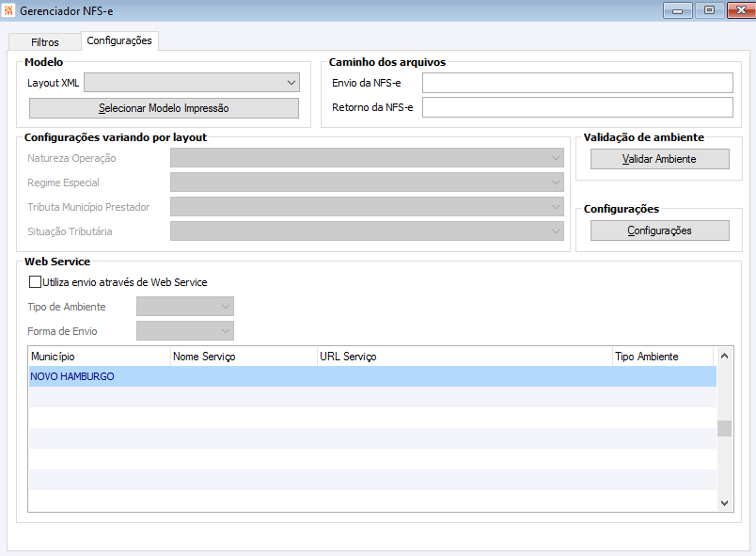Open the Tipo de Ambiente dropdown
This screenshot has height=556, width=756.
click(185, 307)
